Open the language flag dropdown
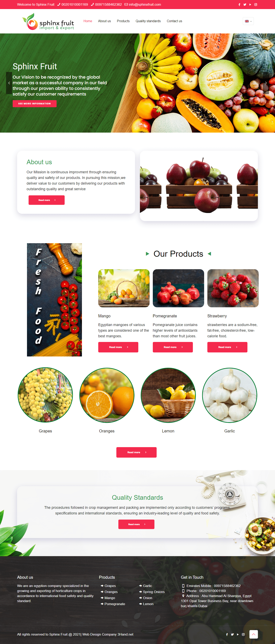Screen dimensions: 275x644 pyautogui.click(x=248, y=21)
